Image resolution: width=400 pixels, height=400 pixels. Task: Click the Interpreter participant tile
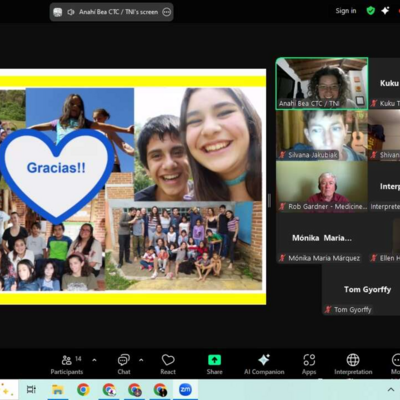[384, 187]
